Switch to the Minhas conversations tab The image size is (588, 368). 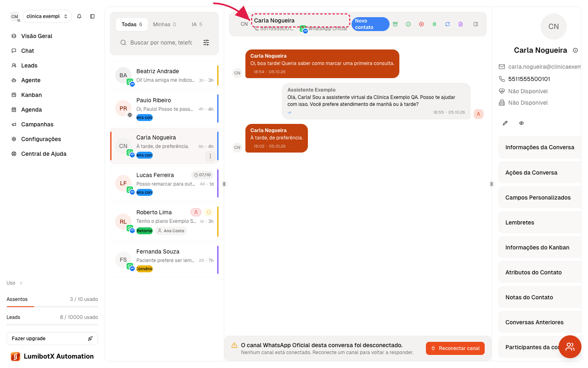(165, 25)
